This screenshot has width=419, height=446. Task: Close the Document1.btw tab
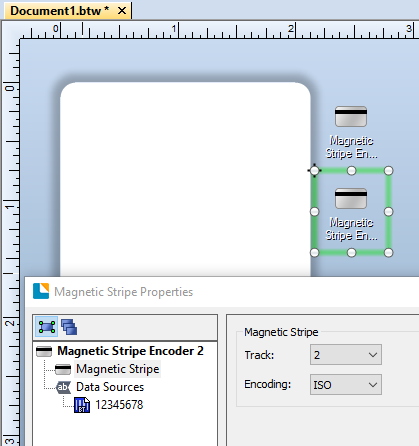122,11
